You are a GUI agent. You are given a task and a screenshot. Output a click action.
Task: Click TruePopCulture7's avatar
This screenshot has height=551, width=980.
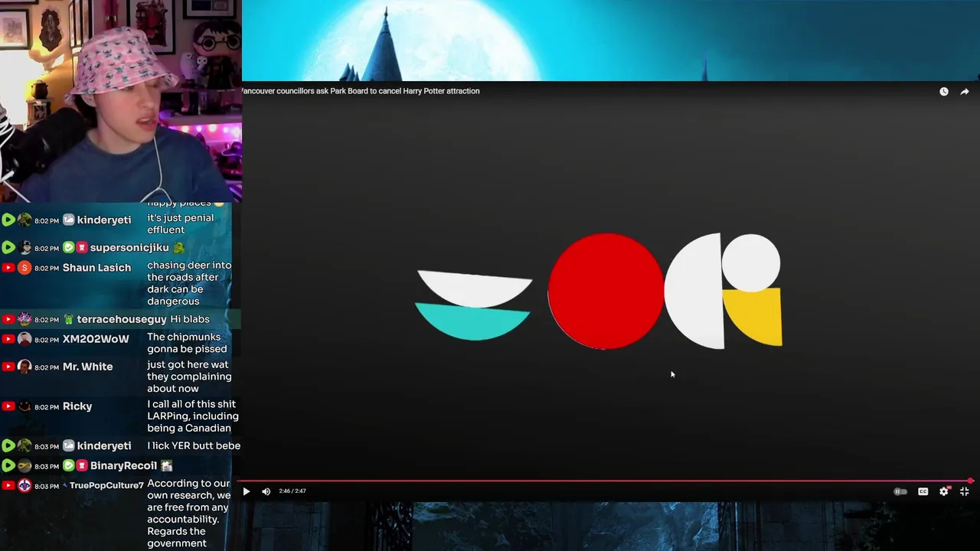pyautogui.click(x=24, y=486)
